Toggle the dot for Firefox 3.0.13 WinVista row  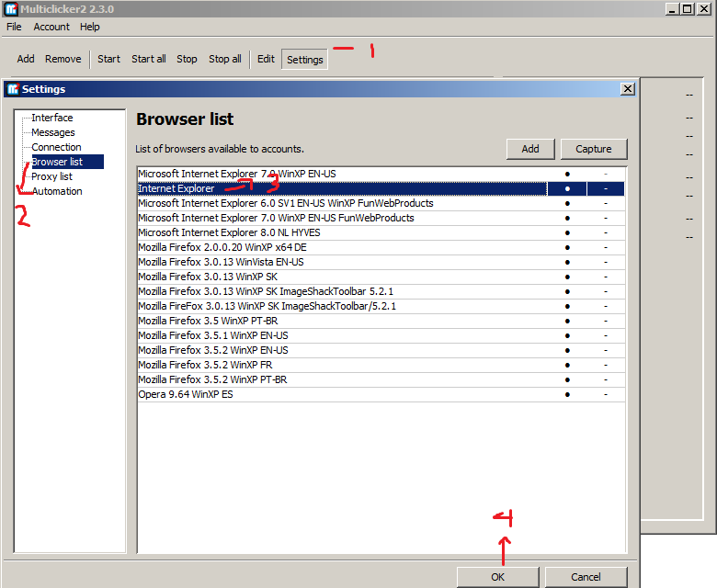[x=567, y=262]
